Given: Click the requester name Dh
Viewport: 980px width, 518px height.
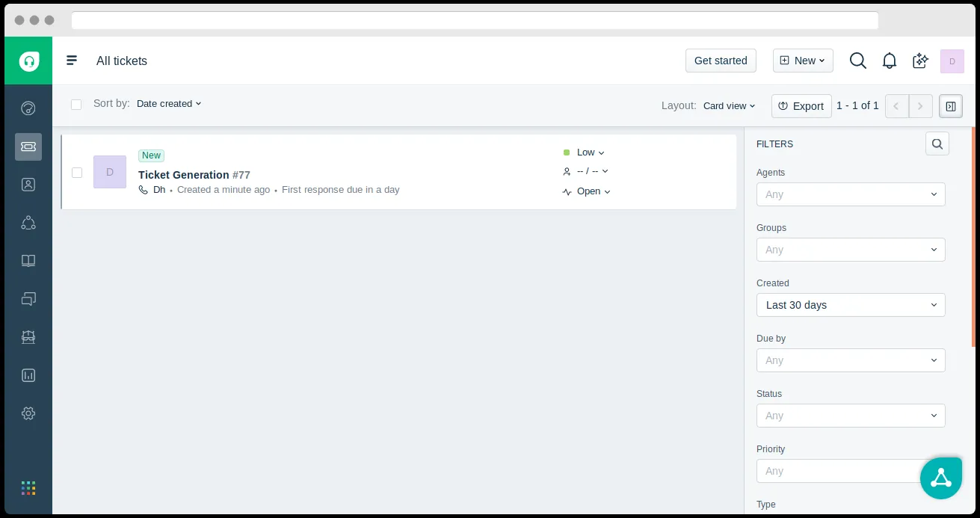Looking at the screenshot, I should [x=159, y=190].
